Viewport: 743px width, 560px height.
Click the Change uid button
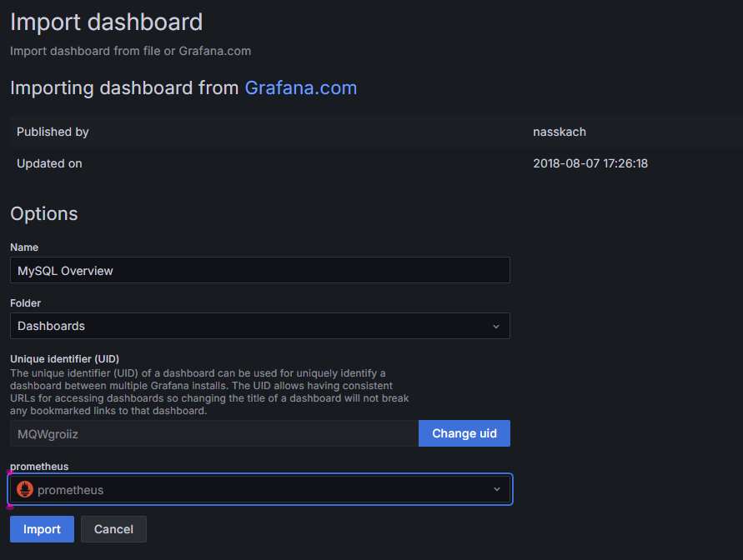pos(464,433)
